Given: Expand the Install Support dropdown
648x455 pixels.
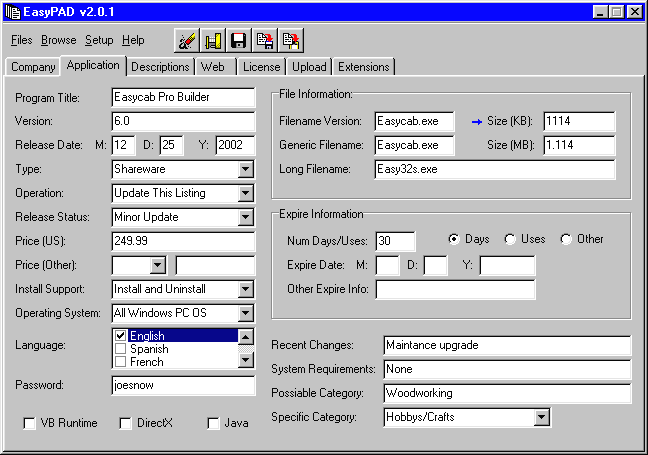Looking at the screenshot, I should pos(245,289).
